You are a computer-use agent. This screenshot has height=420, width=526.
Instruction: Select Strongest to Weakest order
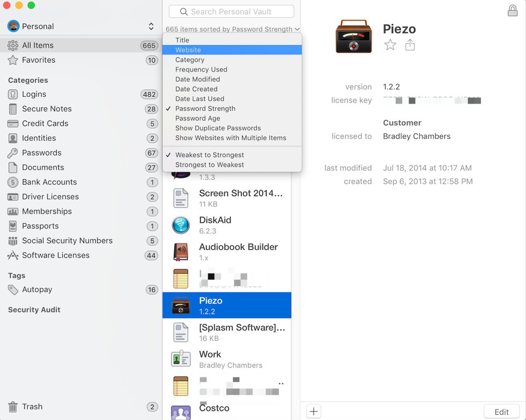tap(232, 165)
